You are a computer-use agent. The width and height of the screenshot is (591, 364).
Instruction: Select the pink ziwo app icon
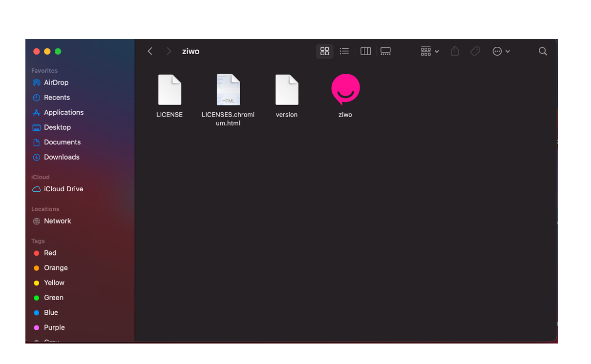coord(345,89)
